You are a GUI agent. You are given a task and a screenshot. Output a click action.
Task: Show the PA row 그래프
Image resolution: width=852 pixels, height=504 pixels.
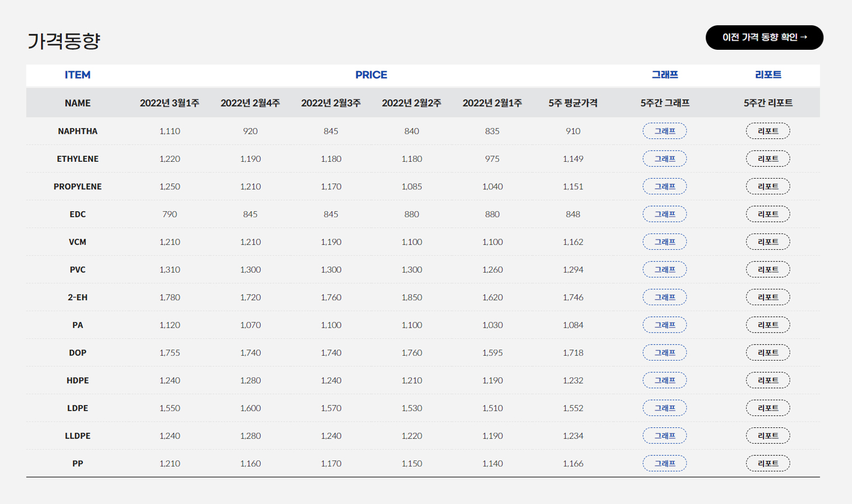coord(665,325)
